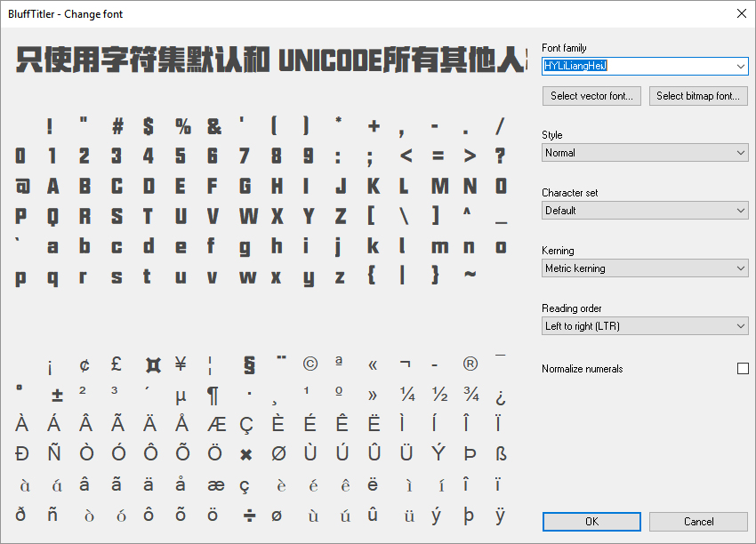Click the Æ ligature uppercase glyph
The height and width of the screenshot is (544, 756).
(x=216, y=425)
